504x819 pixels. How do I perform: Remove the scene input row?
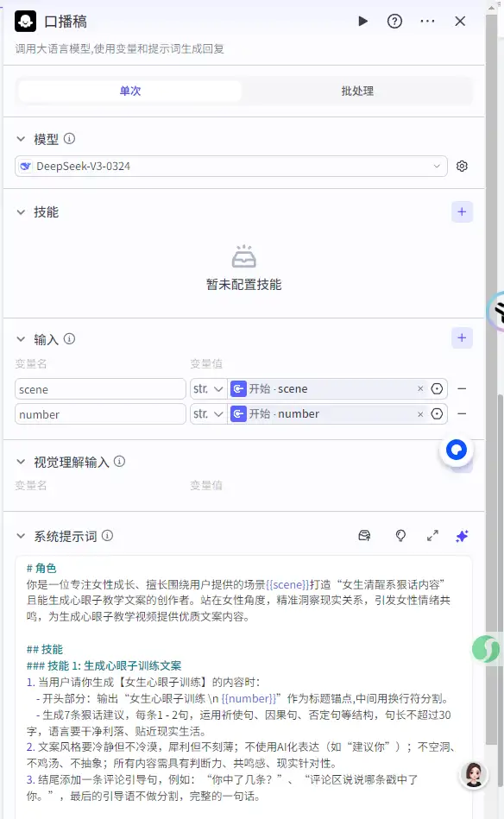pos(462,388)
